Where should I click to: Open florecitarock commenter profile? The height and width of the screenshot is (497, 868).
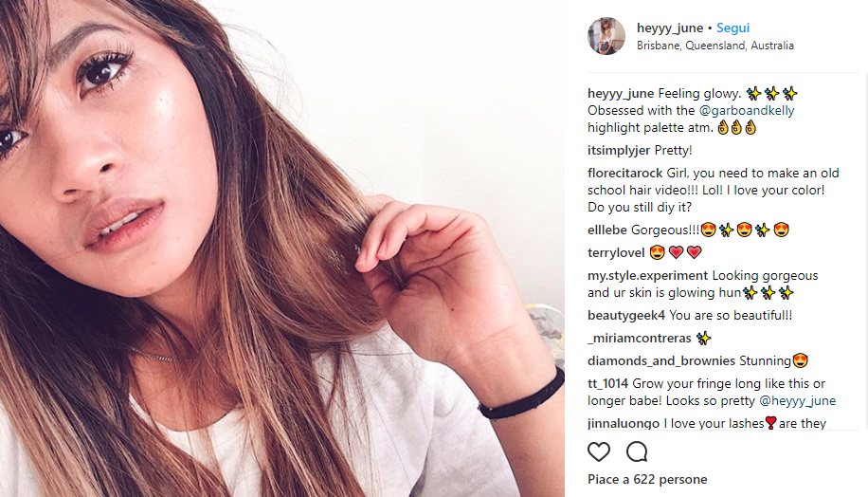tap(624, 173)
